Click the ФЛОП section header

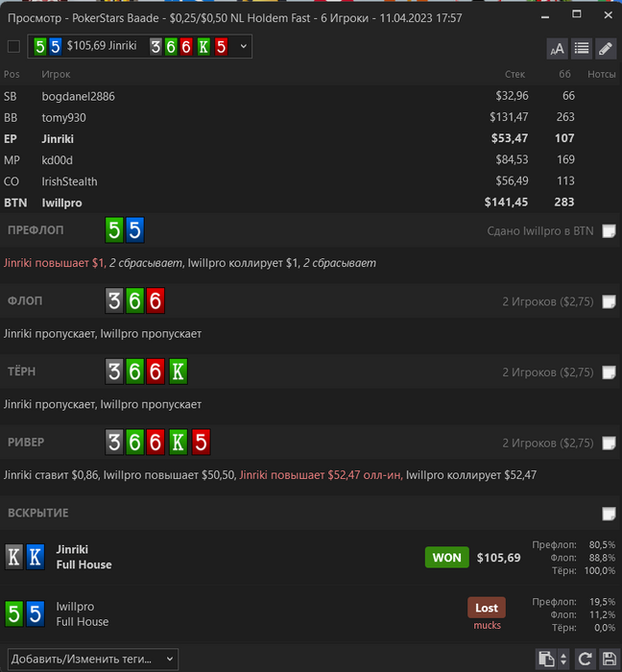point(25,300)
